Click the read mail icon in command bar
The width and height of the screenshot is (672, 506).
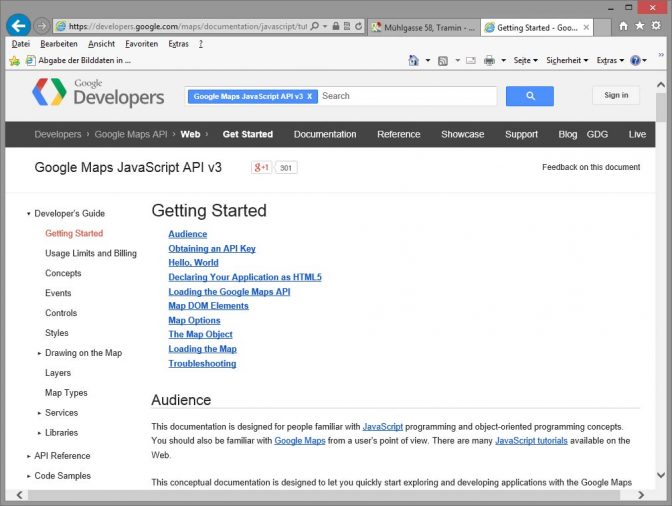tap(471, 60)
